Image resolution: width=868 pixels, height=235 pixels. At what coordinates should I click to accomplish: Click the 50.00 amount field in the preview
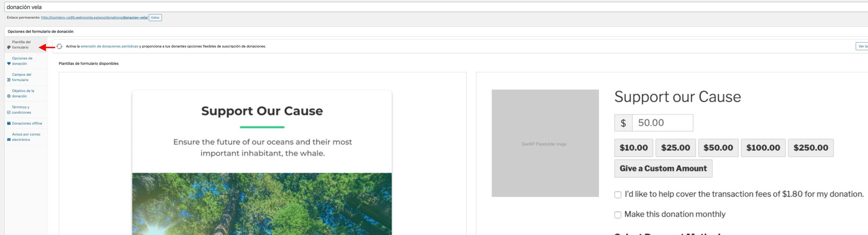tap(662, 122)
